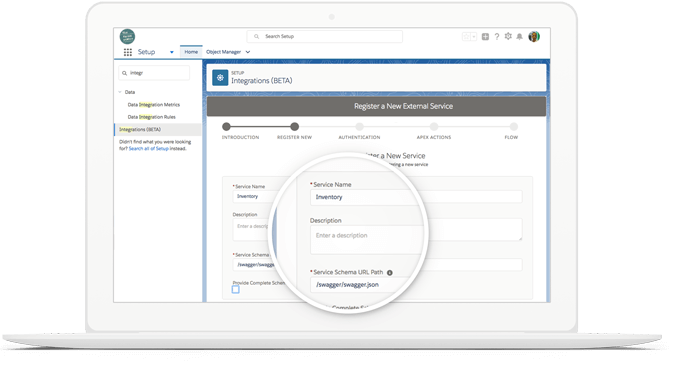Jump to the Authentication step marker
The width and height of the screenshot is (680, 391).
[x=360, y=127]
